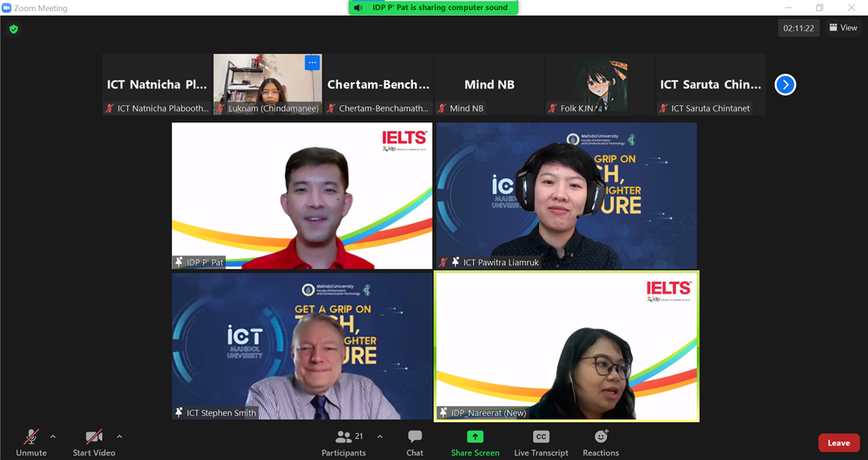This screenshot has height=460, width=868.
Task: Open the Reactions menu
Action: [601, 442]
